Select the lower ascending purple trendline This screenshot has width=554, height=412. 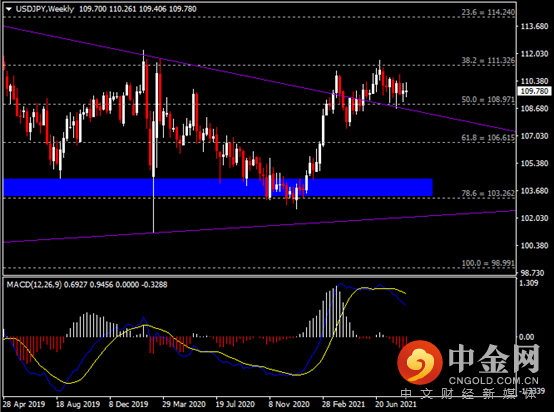pos(260,226)
